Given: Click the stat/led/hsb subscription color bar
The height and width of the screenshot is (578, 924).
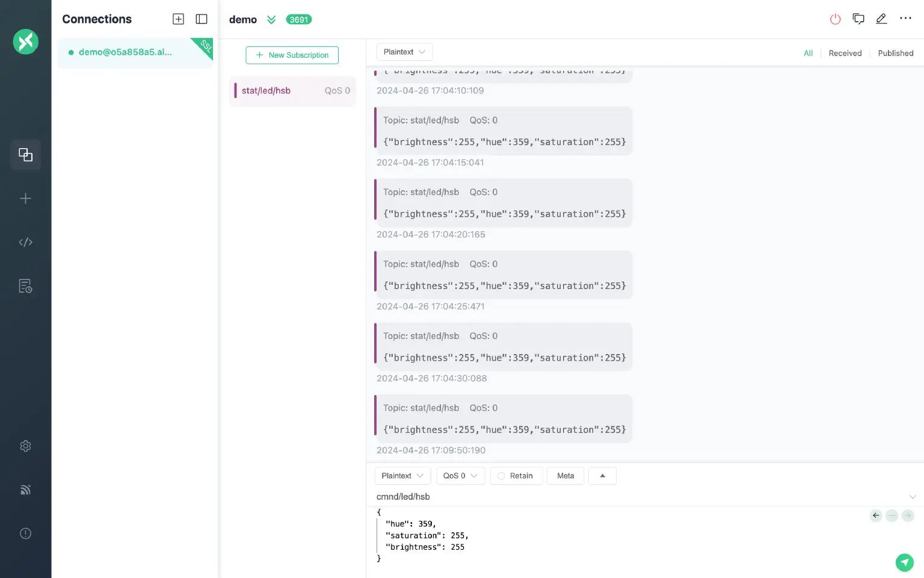Looking at the screenshot, I should click(x=235, y=90).
